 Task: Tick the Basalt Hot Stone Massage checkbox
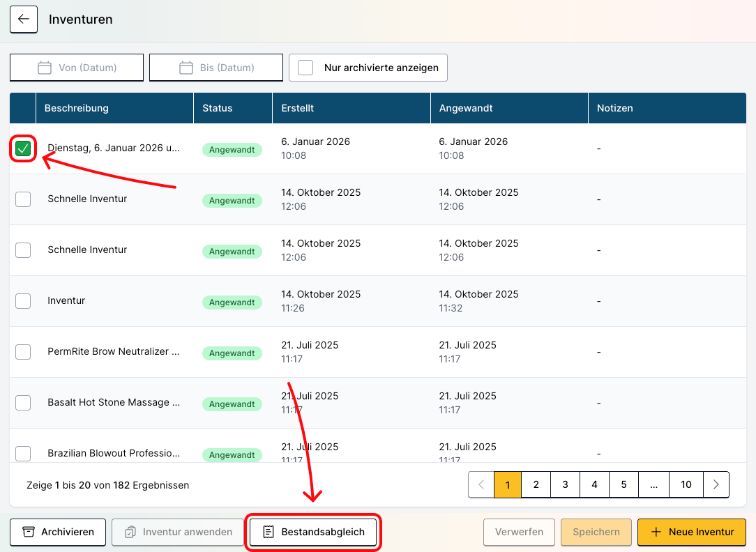coord(23,403)
